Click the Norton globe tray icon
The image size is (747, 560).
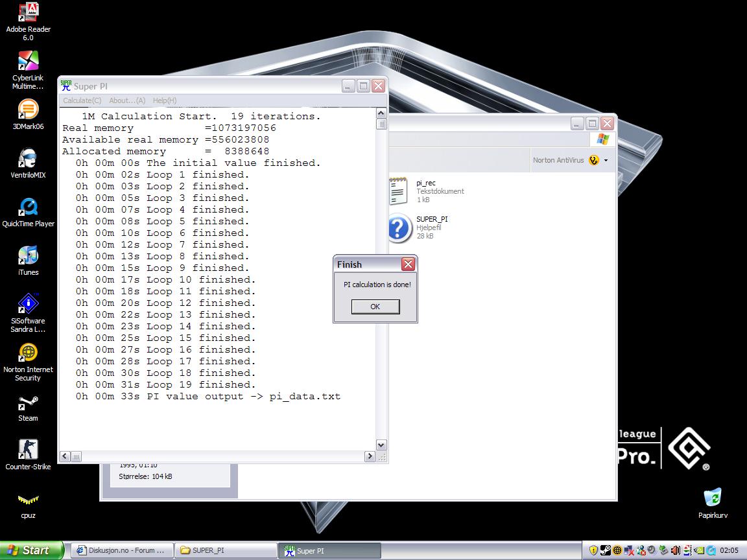[x=617, y=550]
